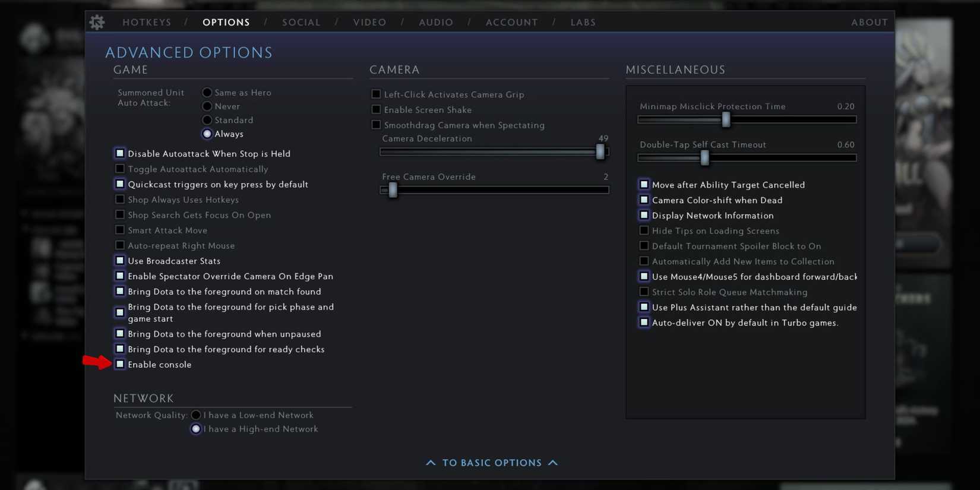Switch to the Options tab
Screen dimensions: 980x490
tap(226, 23)
